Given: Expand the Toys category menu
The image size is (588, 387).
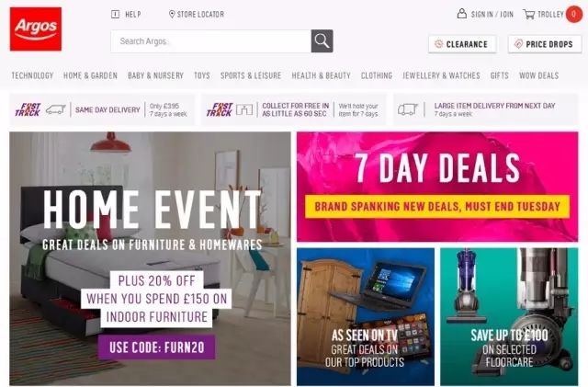Looking at the screenshot, I should [x=202, y=75].
